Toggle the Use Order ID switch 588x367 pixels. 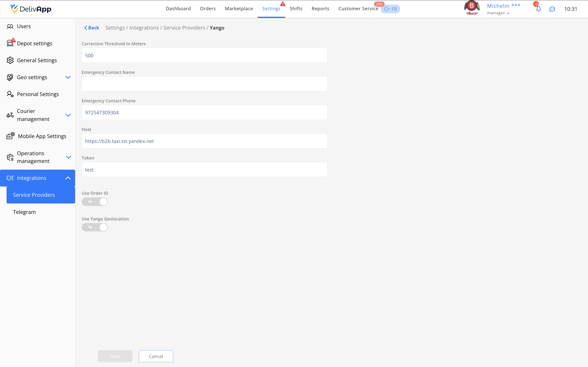pos(95,201)
